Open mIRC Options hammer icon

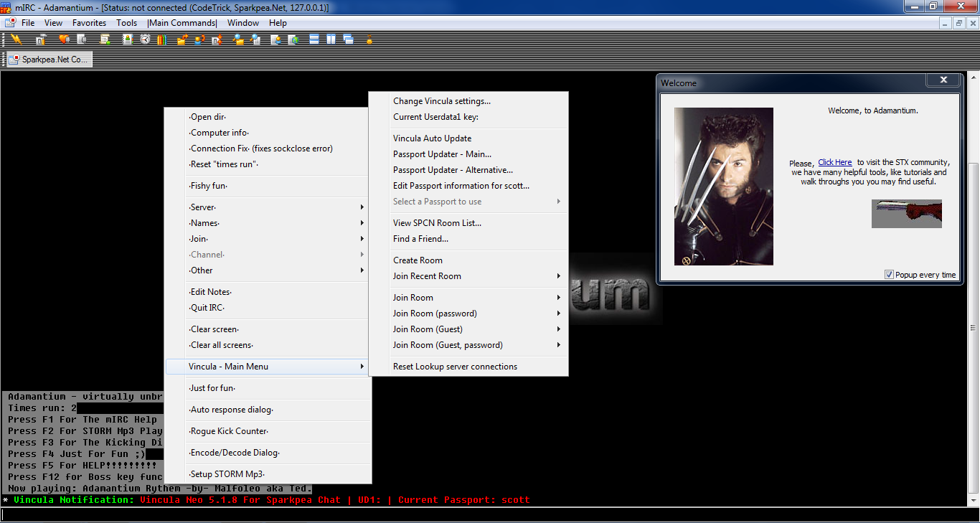click(41, 39)
